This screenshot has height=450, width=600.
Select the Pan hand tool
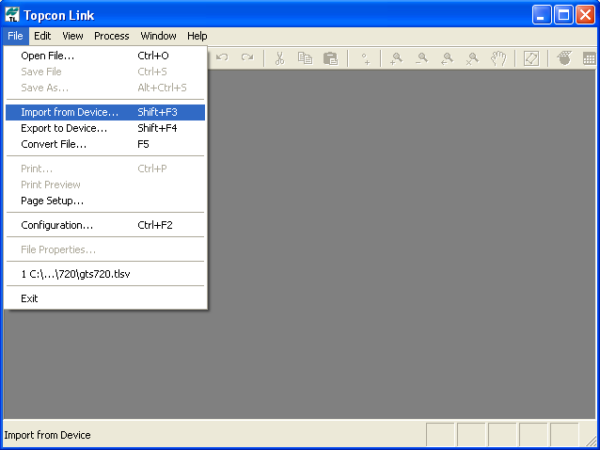tap(498, 59)
